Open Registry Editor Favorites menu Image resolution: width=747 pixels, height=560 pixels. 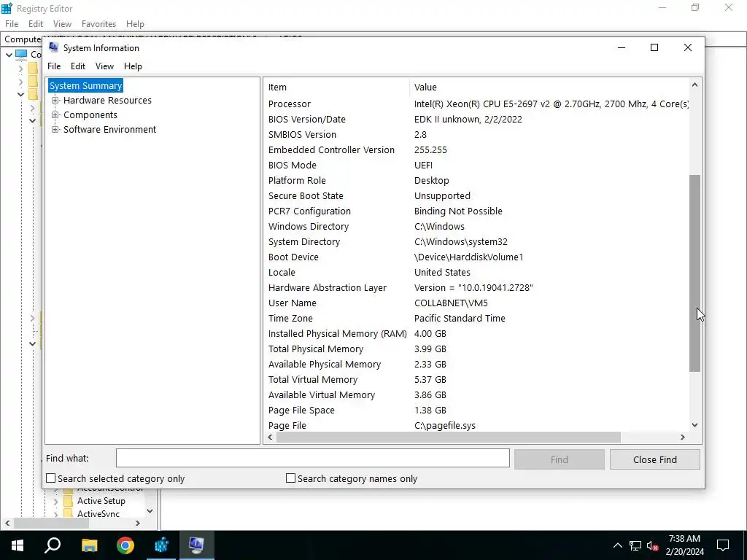[x=98, y=24]
